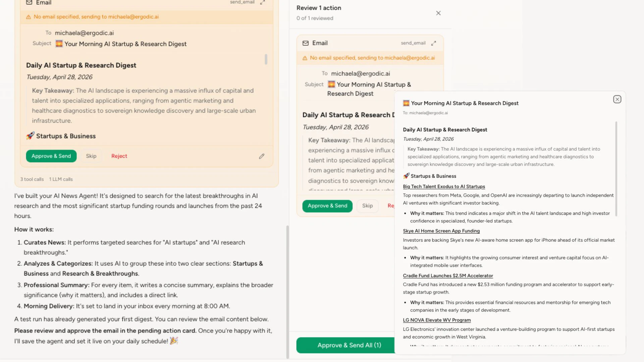Open Skye AI Home Screen App Funding link
The height and width of the screenshot is (362, 644).
[x=441, y=231]
